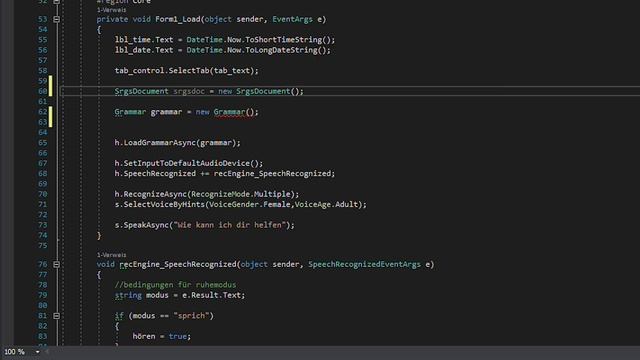Click the string "sprich" on line 81
640x360 pixels.
point(191,316)
